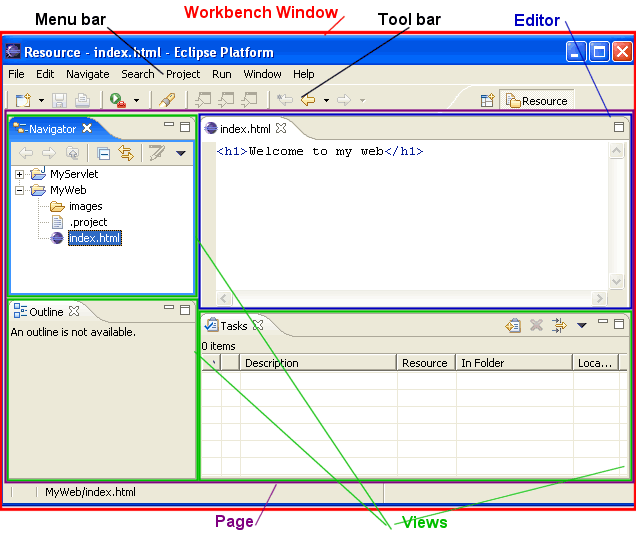The image size is (636, 541).
Task: Select the Resource perspective button
Action: click(x=537, y=101)
